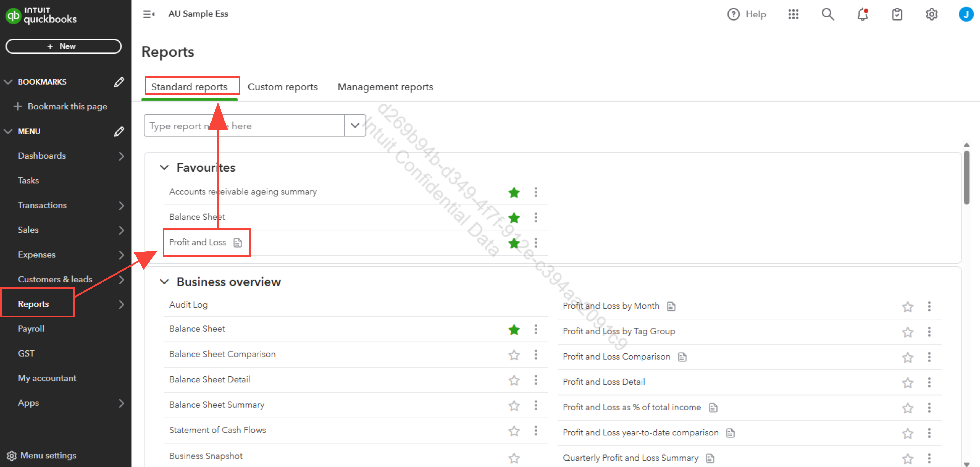Open My accountant in the sidebar

[x=47, y=378]
